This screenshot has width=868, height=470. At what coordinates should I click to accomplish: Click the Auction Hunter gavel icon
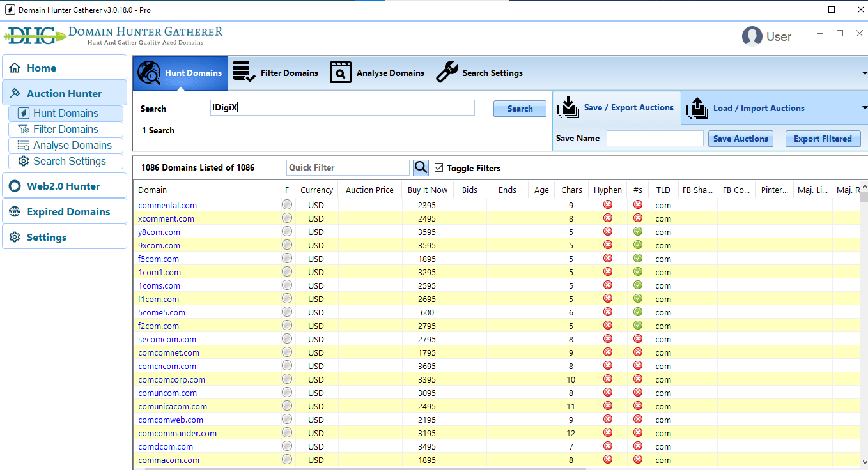15,93
